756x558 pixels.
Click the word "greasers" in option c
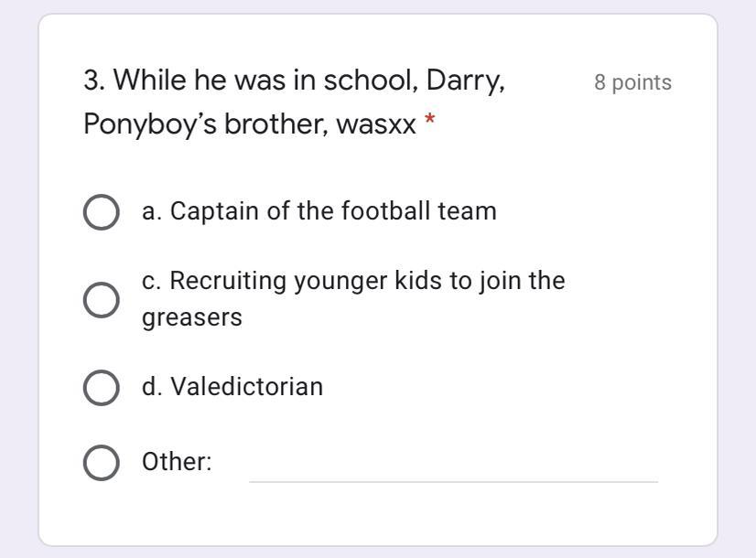(x=191, y=318)
